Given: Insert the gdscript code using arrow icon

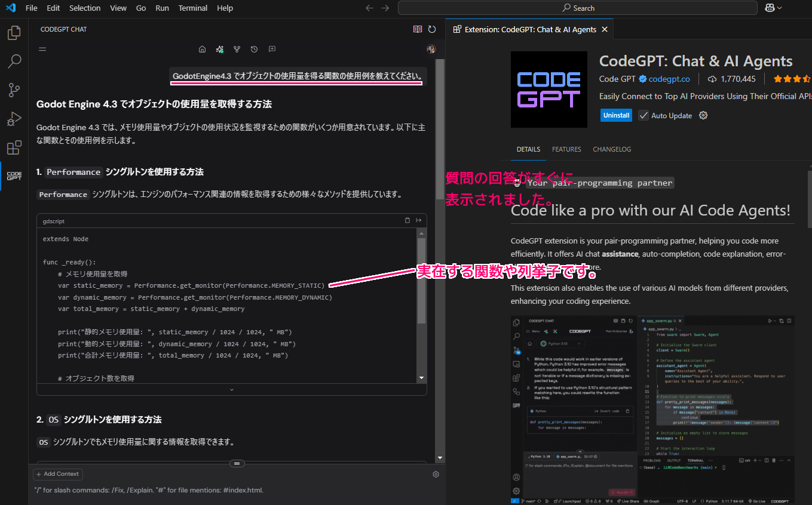Looking at the screenshot, I should (419, 220).
